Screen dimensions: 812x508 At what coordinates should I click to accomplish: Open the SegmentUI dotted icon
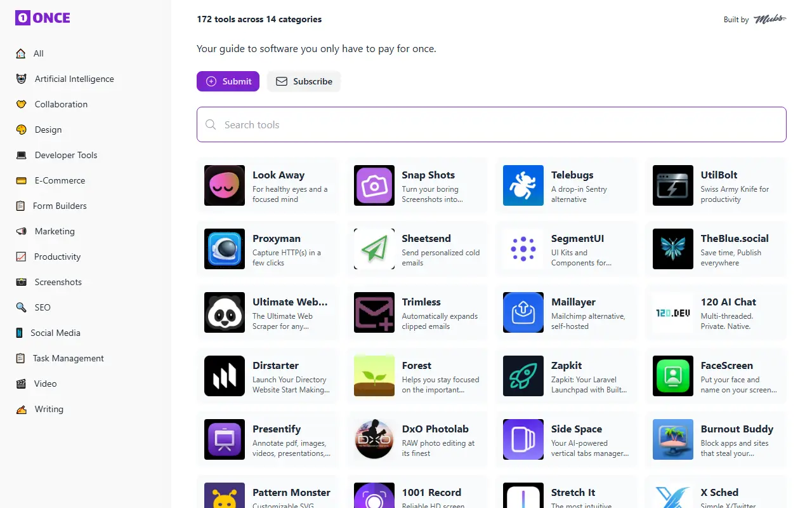[x=523, y=249]
